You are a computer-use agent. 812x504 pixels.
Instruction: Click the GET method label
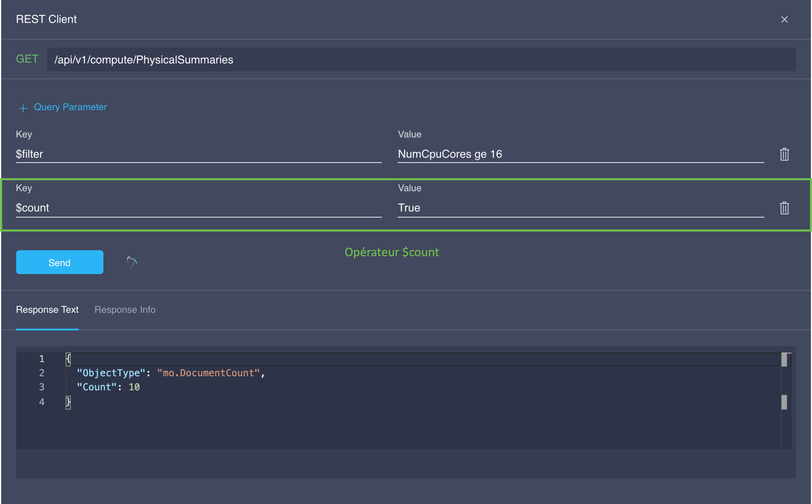[x=27, y=59]
